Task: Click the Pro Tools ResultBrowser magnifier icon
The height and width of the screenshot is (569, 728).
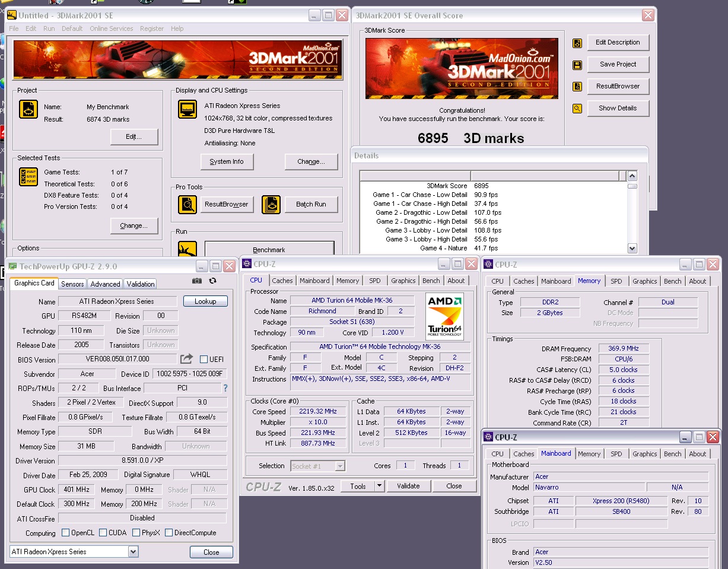Action: pos(187,204)
